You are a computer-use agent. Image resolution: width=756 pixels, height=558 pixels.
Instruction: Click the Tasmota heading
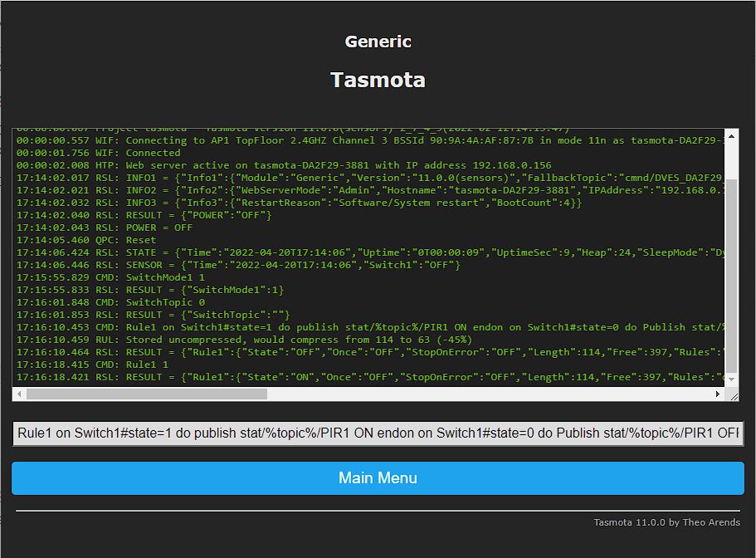coord(378,81)
